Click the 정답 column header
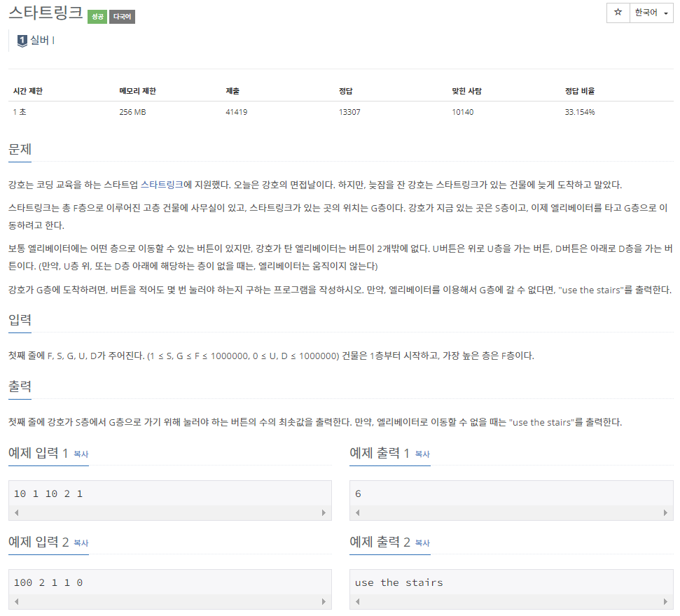The height and width of the screenshot is (616, 680). (346, 91)
